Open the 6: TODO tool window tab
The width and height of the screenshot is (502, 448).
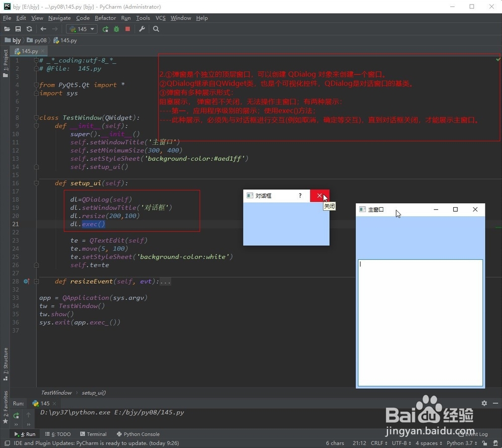[x=58, y=434]
